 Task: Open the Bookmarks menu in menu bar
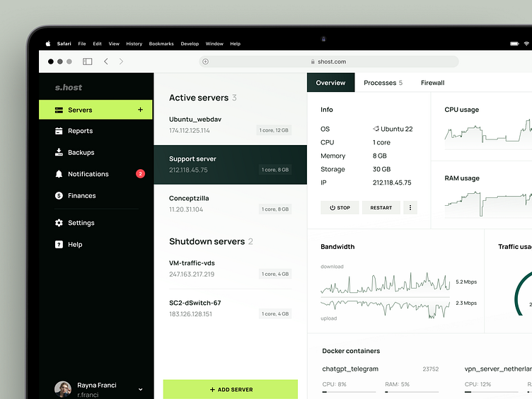point(161,44)
